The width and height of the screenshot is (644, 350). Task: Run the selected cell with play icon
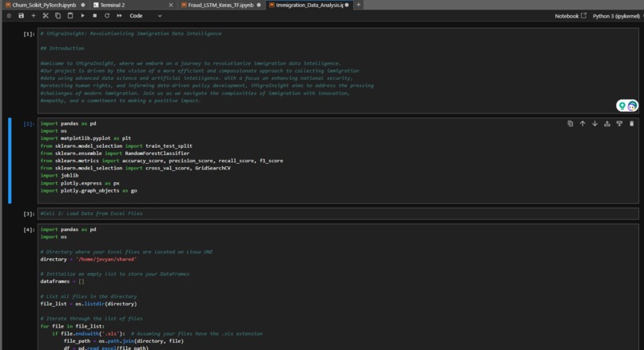[x=82, y=16]
